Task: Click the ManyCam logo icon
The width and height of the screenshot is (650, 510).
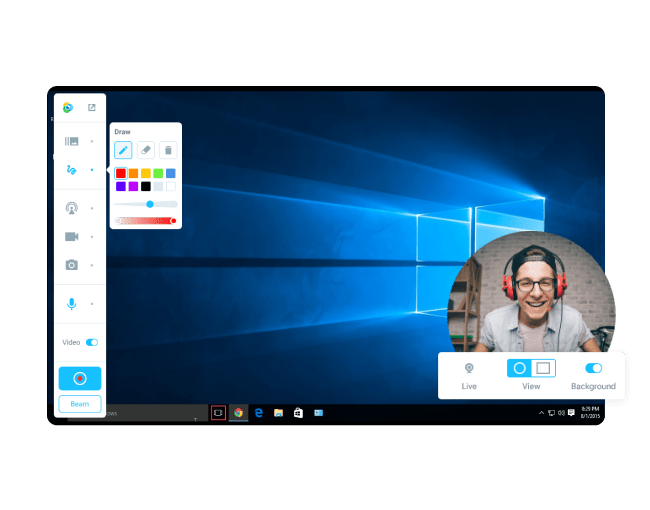Action: coord(68,108)
